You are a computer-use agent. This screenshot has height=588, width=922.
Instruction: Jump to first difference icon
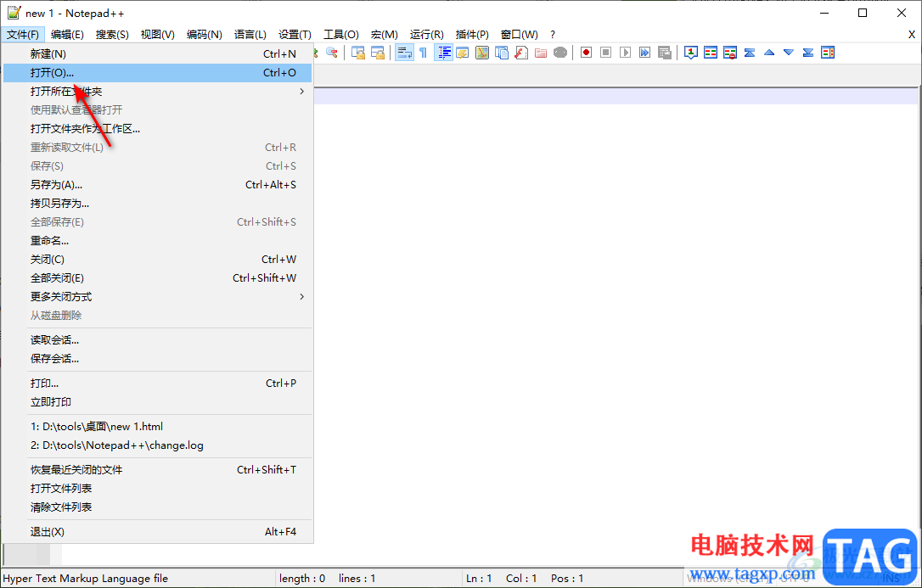[750, 53]
